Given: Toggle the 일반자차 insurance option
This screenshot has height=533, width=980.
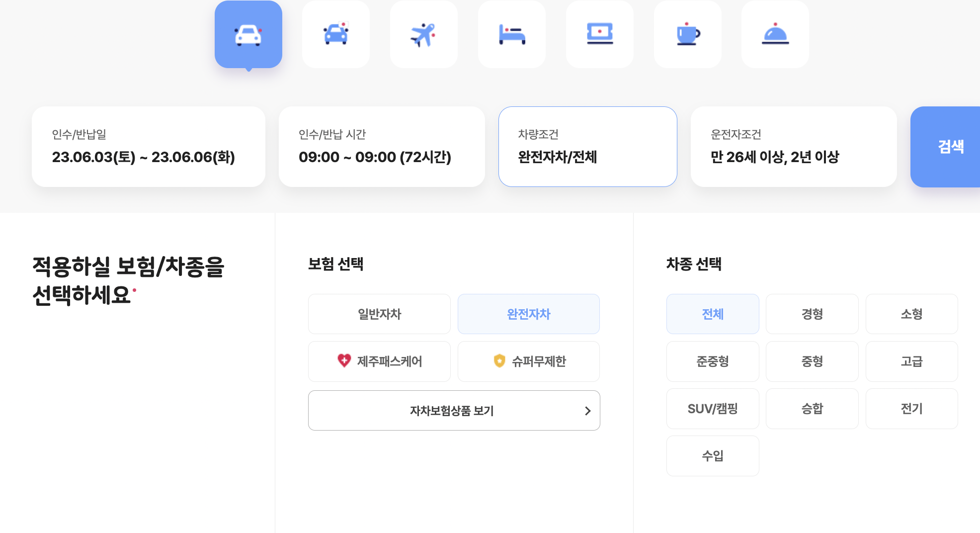Looking at the screenshot, I should 379,314.
